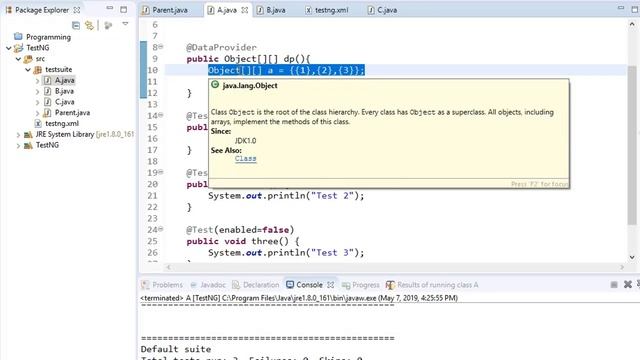Click the JRE System Library icon
The height and width of the screenshot is (360, 640).
[x=28, y=134]
